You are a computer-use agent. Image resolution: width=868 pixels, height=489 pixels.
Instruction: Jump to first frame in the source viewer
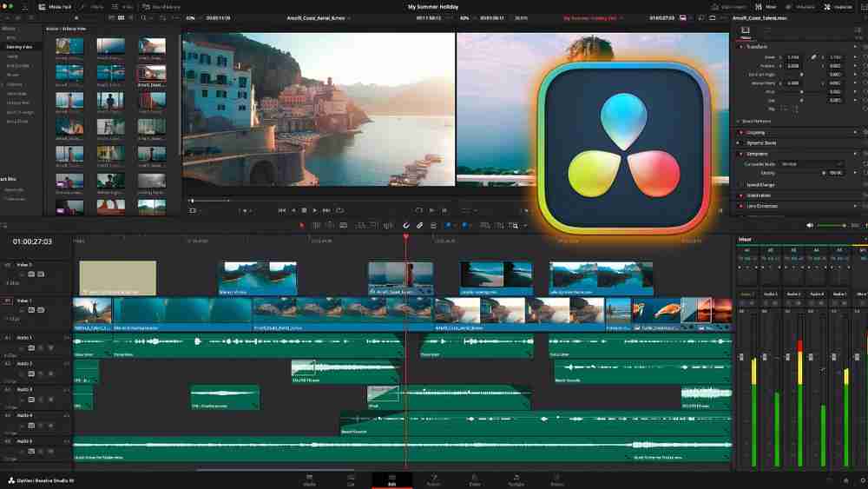click(x=282, y=210)
